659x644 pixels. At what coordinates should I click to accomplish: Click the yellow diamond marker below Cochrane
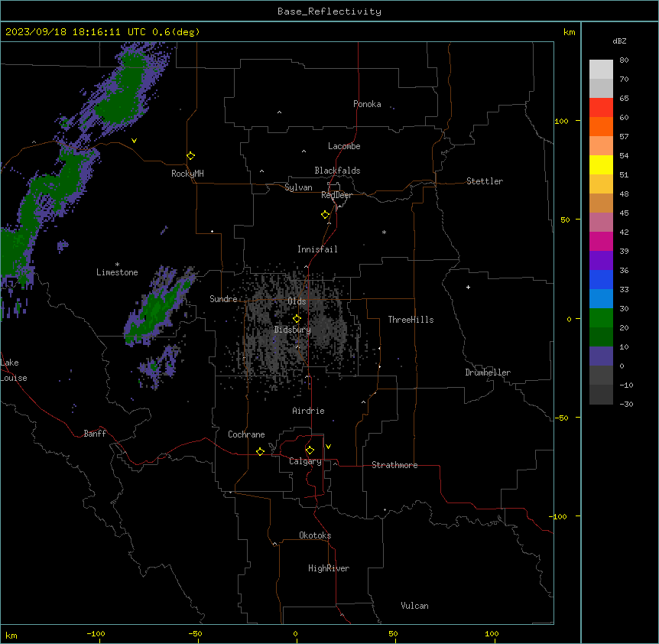(260, 451)
